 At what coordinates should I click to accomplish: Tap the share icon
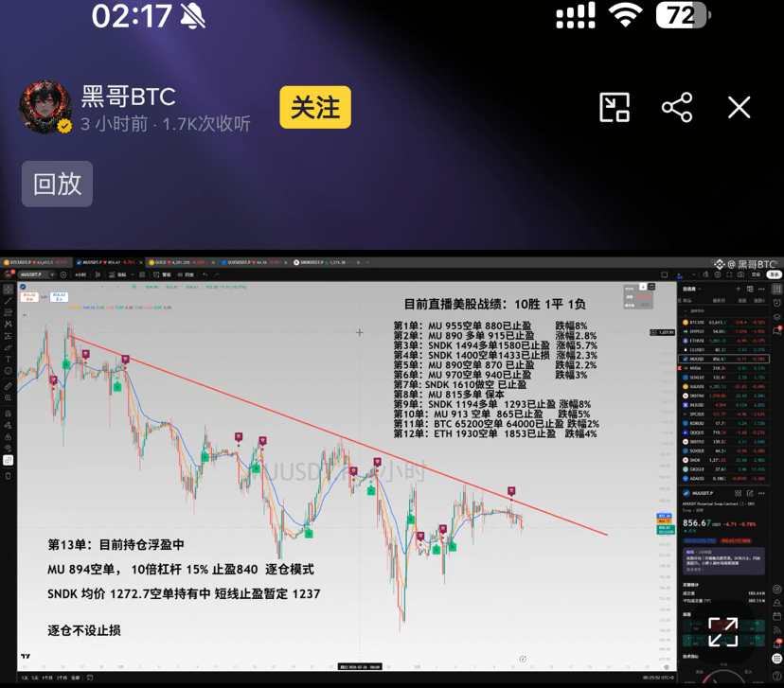(x=677, y=107)
